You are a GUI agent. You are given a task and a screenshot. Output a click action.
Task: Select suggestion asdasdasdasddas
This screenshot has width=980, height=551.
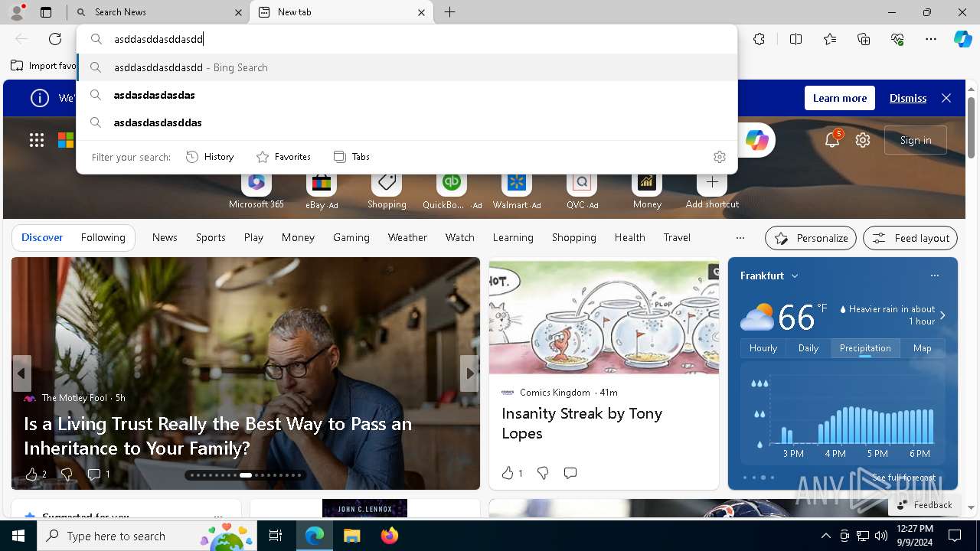click(x=407, y=122)
